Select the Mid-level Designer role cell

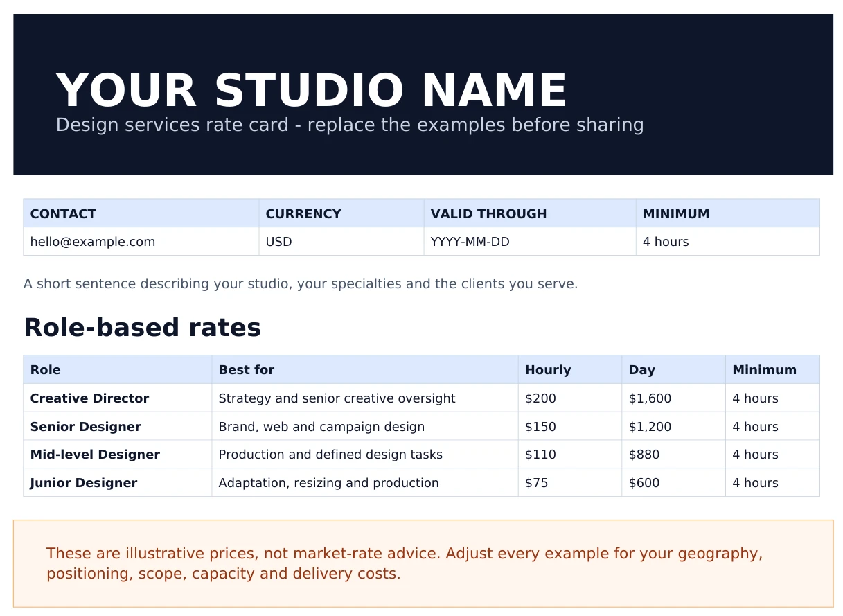118,455
